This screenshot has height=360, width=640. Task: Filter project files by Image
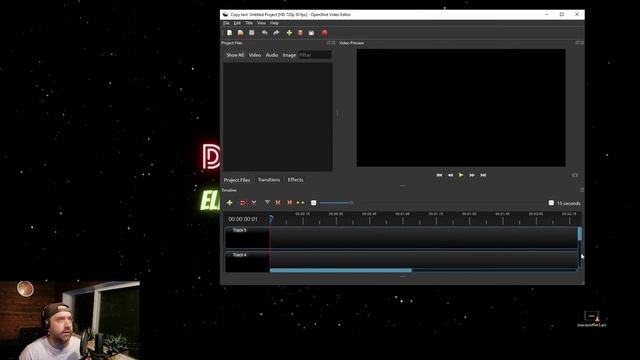click(289, 55)
